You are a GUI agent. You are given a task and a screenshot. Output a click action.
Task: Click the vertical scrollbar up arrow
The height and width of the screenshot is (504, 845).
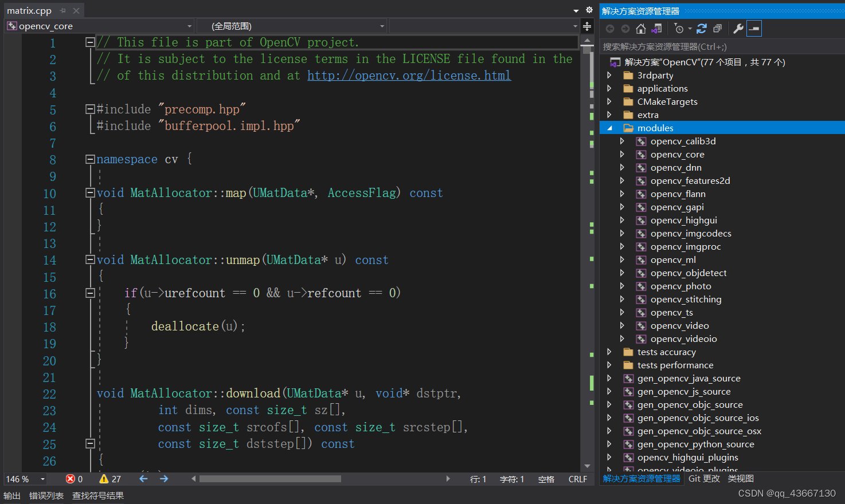[587, 41]
